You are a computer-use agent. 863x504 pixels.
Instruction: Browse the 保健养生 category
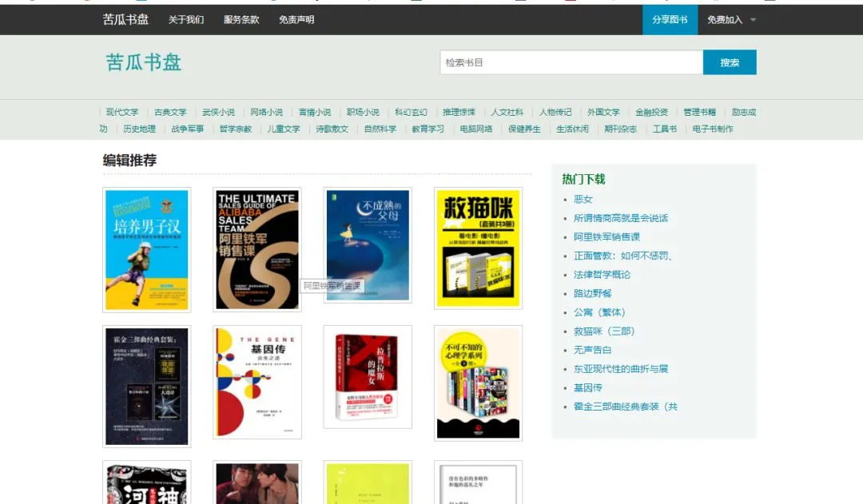pos(524,129)
